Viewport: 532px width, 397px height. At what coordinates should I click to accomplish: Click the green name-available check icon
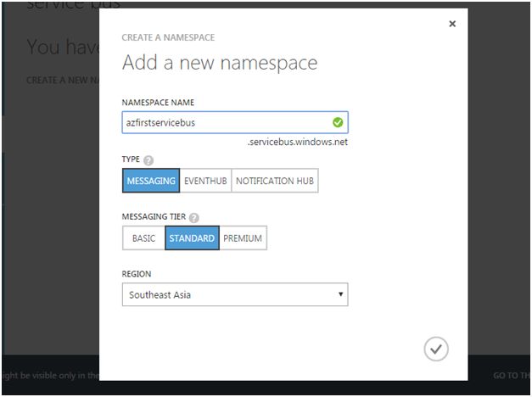point(339,122)
